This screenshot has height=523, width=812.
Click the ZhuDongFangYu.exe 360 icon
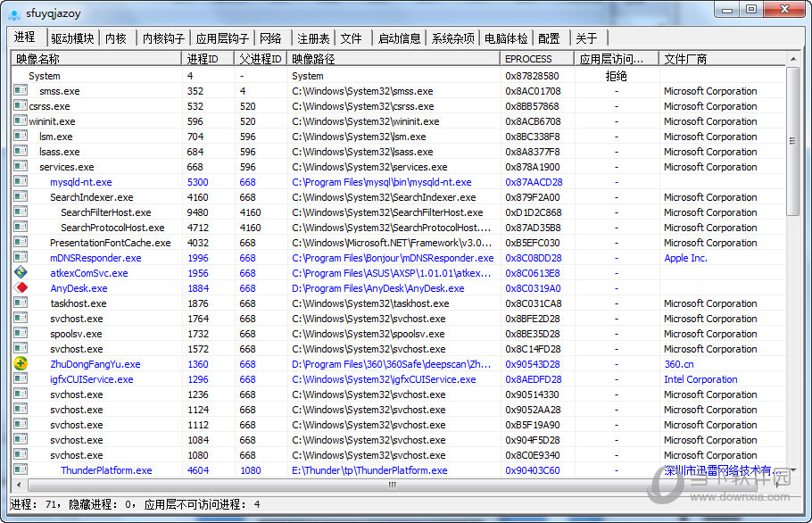[x=21, y=364]
